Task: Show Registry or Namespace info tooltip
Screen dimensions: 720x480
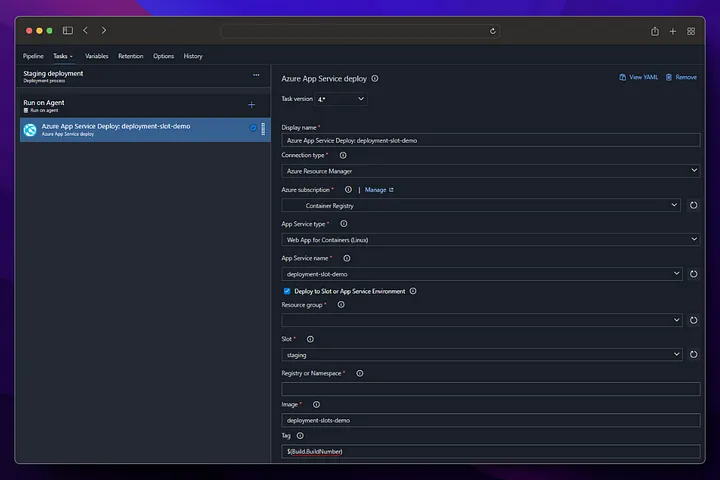Action: (360, 373)
